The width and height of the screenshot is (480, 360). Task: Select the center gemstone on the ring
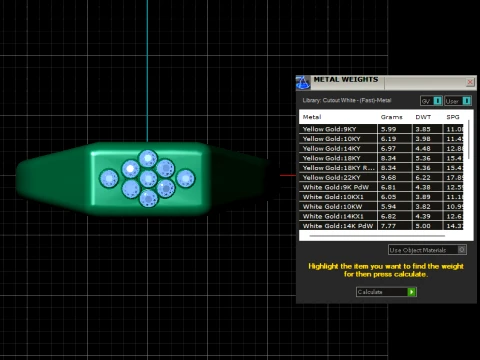click(148, 179)
